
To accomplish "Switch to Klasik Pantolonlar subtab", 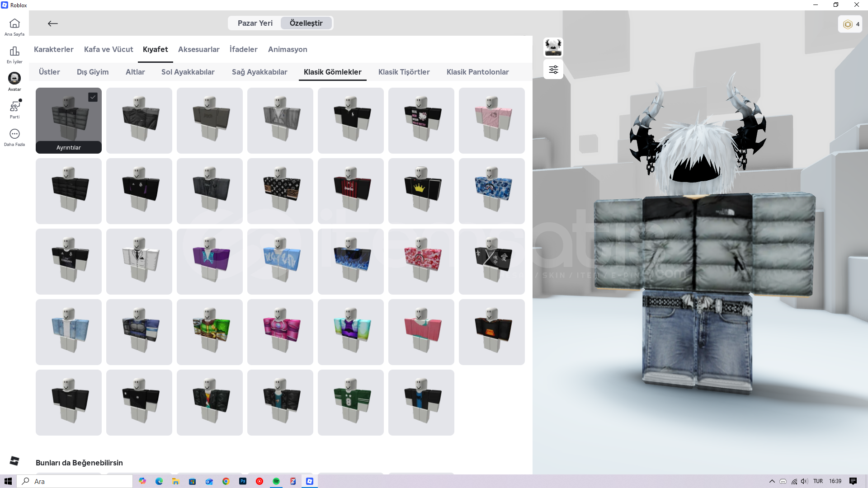I will 477,72.
